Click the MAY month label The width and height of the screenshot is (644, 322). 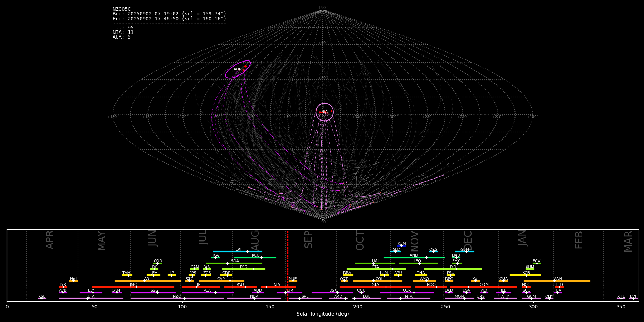point(102,241)
